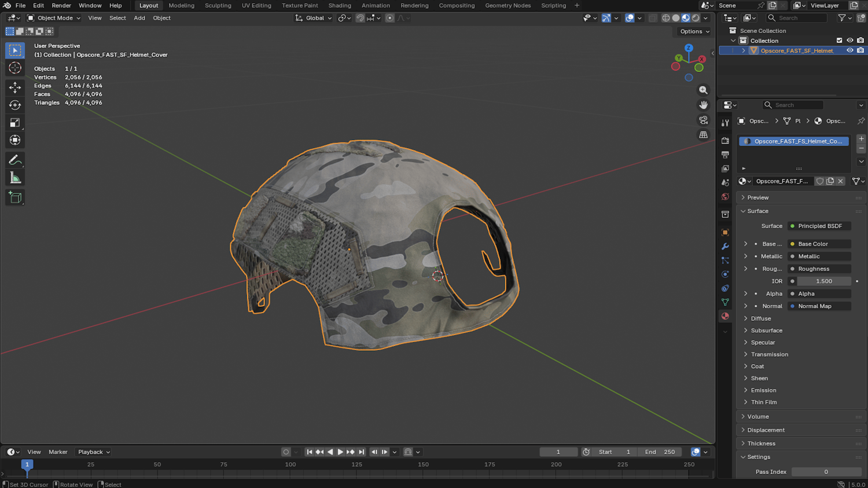
Task: Click the zoom magnifier viewport icon
Action: 703,90
